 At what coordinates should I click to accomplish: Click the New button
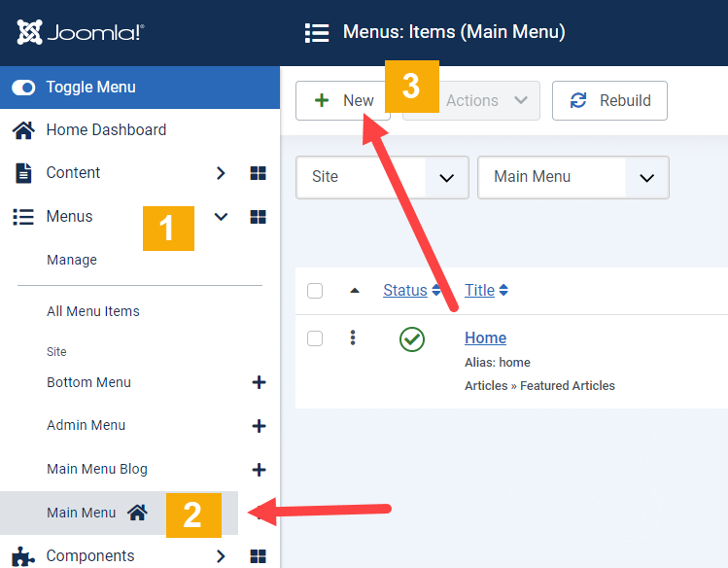[x=343, y=100]
